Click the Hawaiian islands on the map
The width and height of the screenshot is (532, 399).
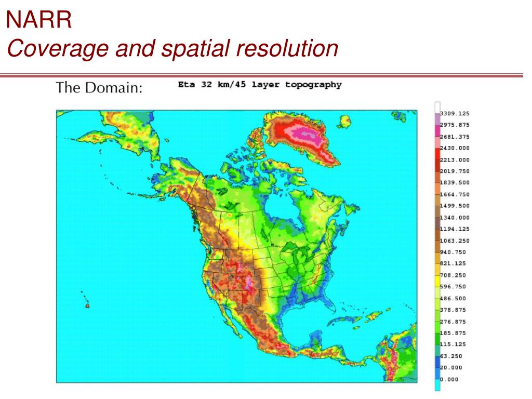point(86,300)
